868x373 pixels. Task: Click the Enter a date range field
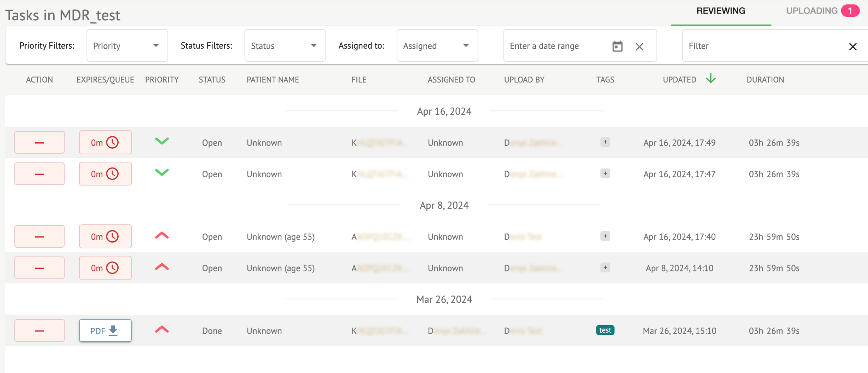[x=555, y=46]
